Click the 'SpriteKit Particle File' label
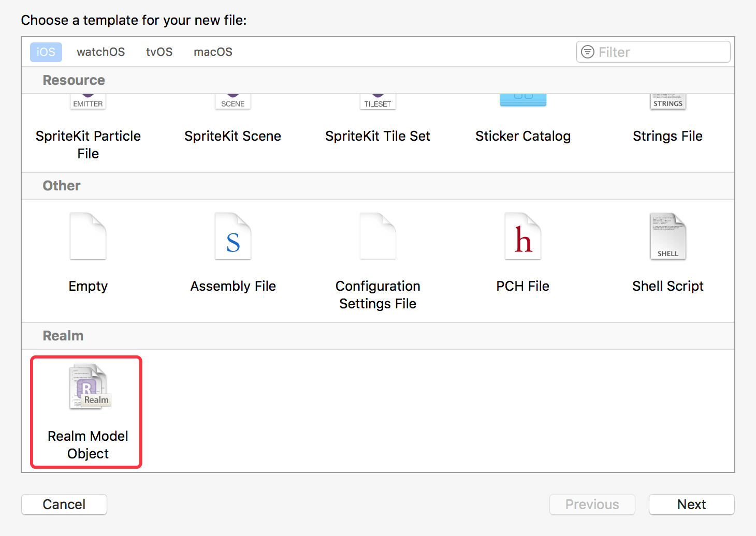The image size is (756, 536). (x=88, y=145)
